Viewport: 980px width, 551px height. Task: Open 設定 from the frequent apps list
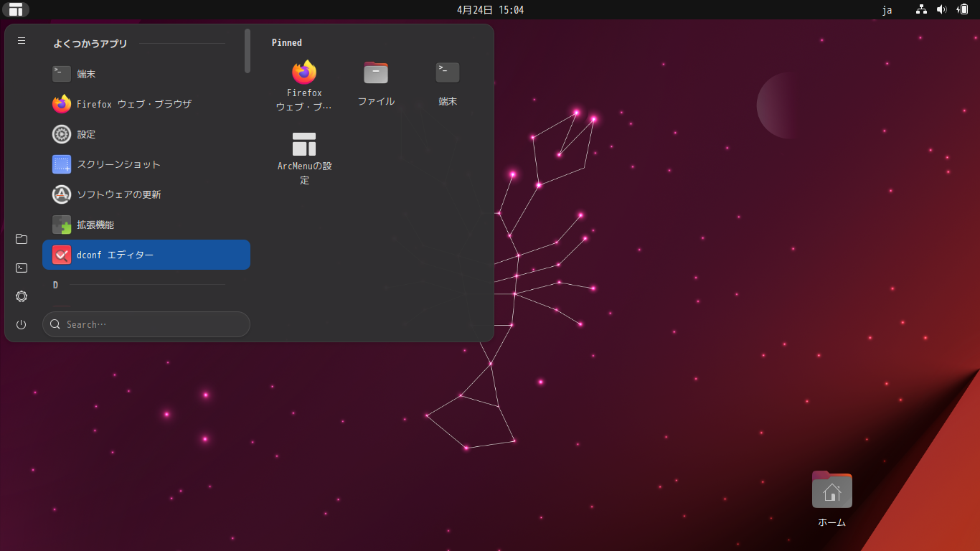coord(146,134)
